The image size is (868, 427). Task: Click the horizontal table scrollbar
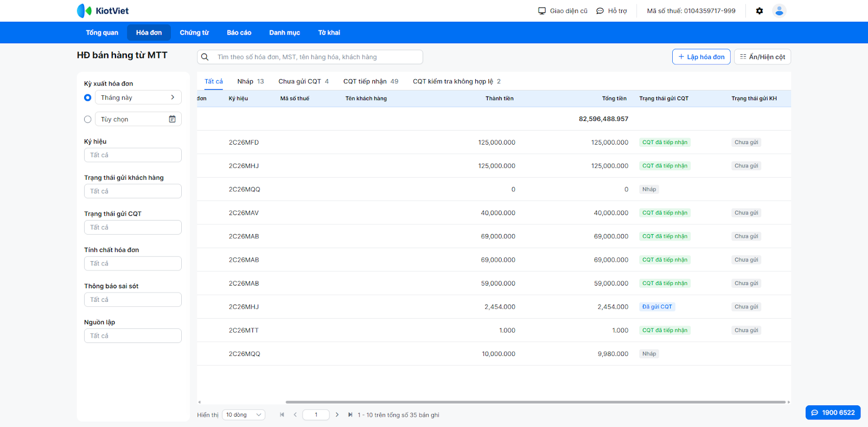point(535,402)
